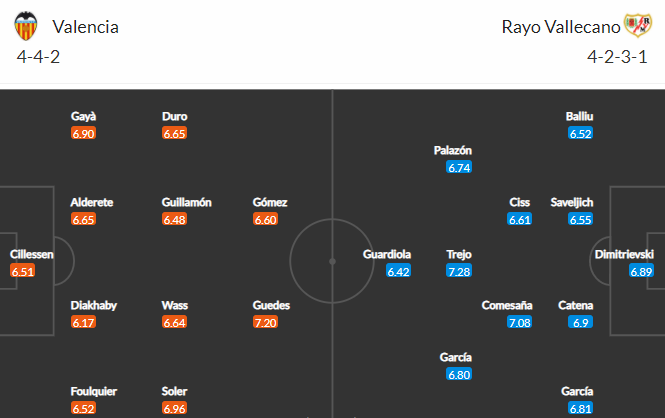Select Guedes' 7.20 rating badge
Viewport: 665px width, 418px height.
click(x=265, y=323)
